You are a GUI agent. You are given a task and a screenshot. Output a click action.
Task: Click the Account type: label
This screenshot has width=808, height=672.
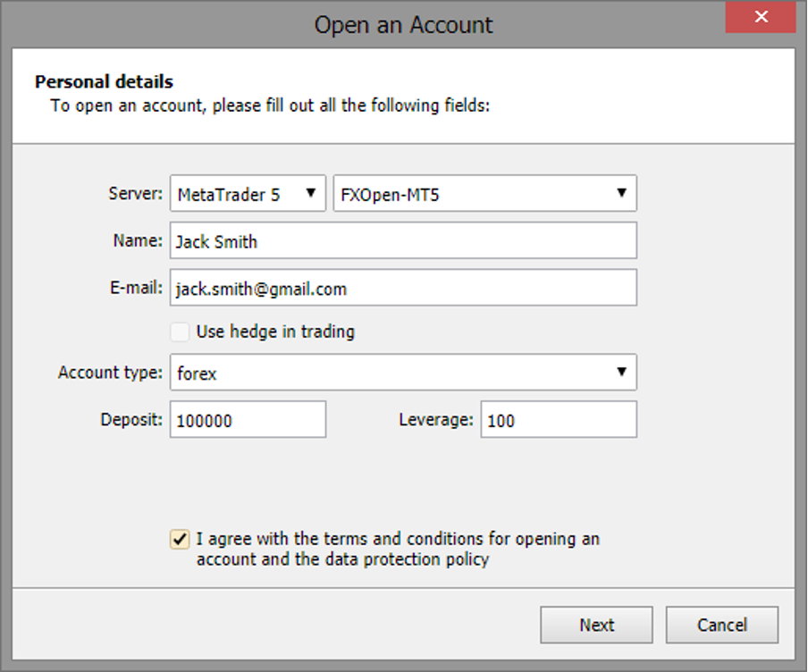coord(110,373)
